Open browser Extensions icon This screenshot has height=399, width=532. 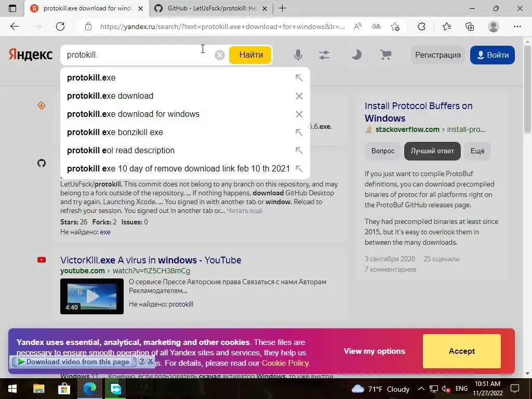[421, 26]
